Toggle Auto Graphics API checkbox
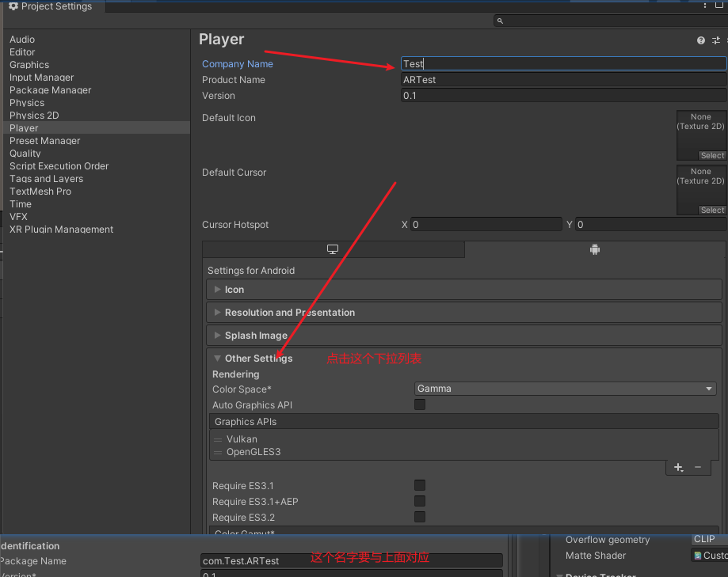This screenshot has width=728, height=577. (x=420, y=404)
